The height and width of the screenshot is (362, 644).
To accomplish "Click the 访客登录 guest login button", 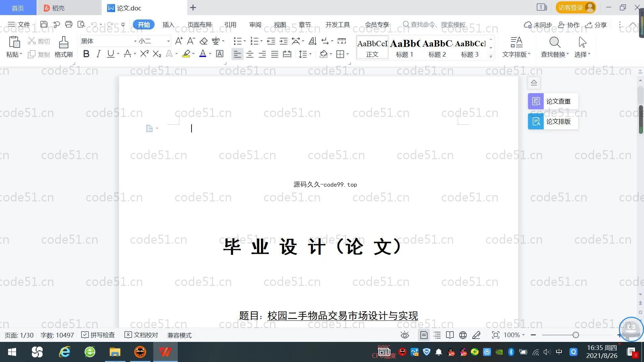I will point(576,7).
